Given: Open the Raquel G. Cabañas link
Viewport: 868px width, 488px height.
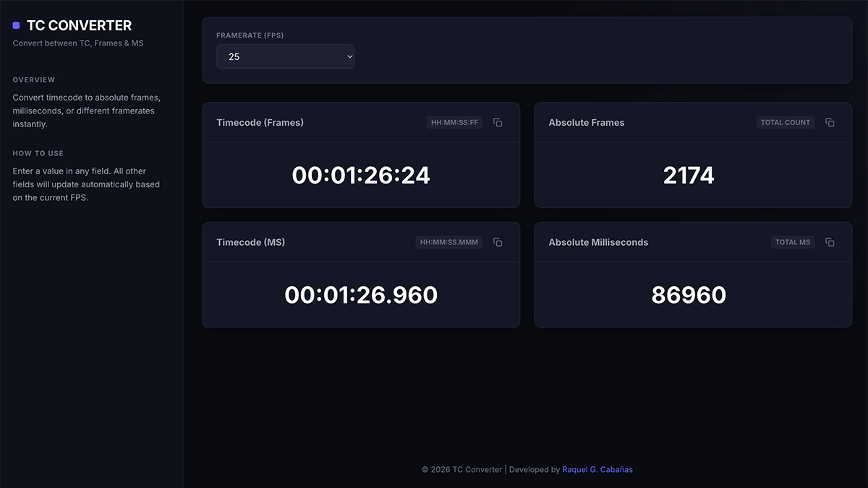Looking at the screenshot, I should point(597,469).
